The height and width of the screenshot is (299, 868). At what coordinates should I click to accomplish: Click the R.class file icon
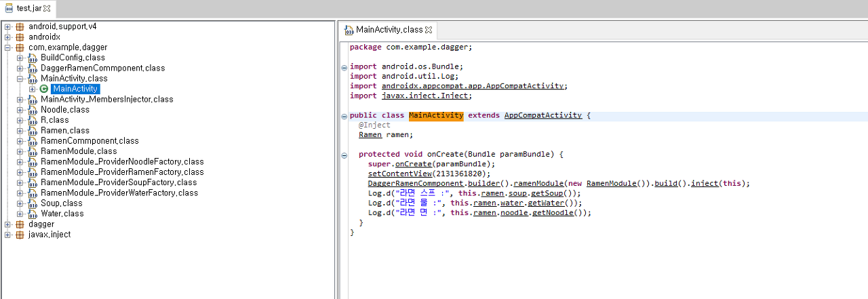33,120
